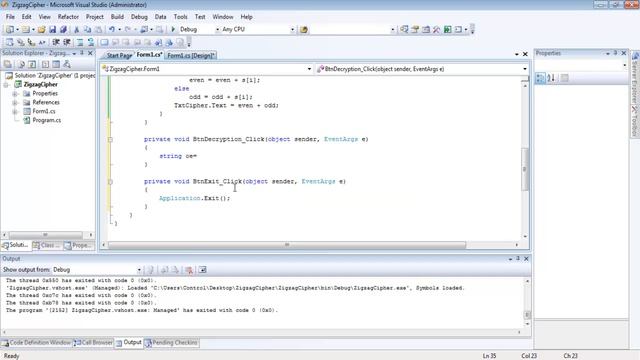This screenshot has height=360, width=640.
Task: Click the Undo arrow icon
Action: coord(111,29)
